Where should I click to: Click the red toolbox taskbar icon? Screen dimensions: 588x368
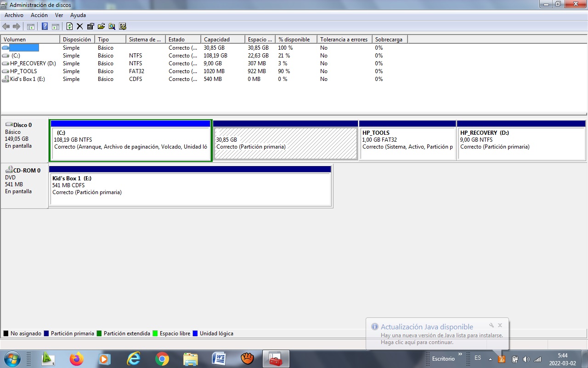point(276,358)
